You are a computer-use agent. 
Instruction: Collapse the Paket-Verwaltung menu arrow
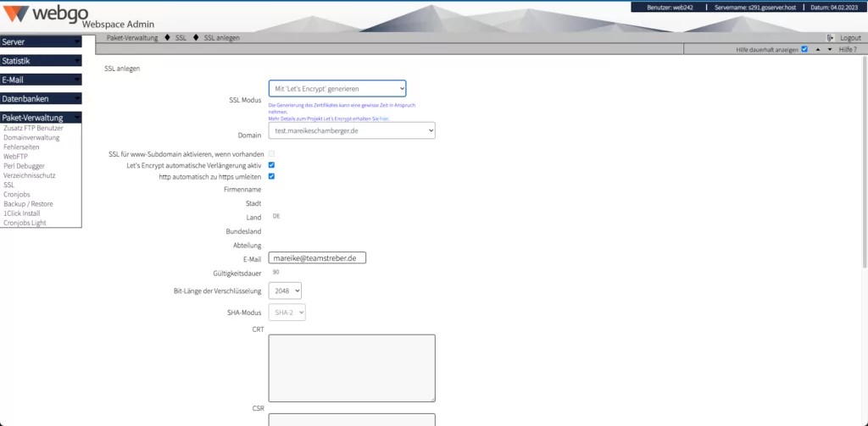tap(76, 117)
